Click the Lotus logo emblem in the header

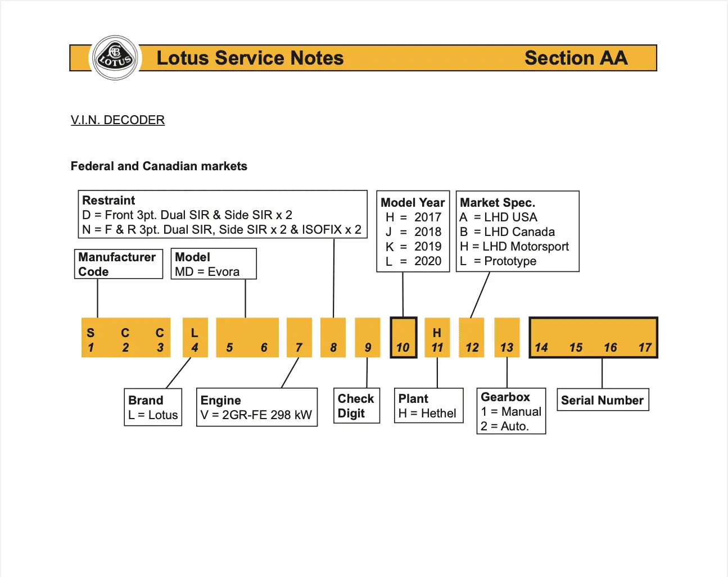tap(115, 58)
